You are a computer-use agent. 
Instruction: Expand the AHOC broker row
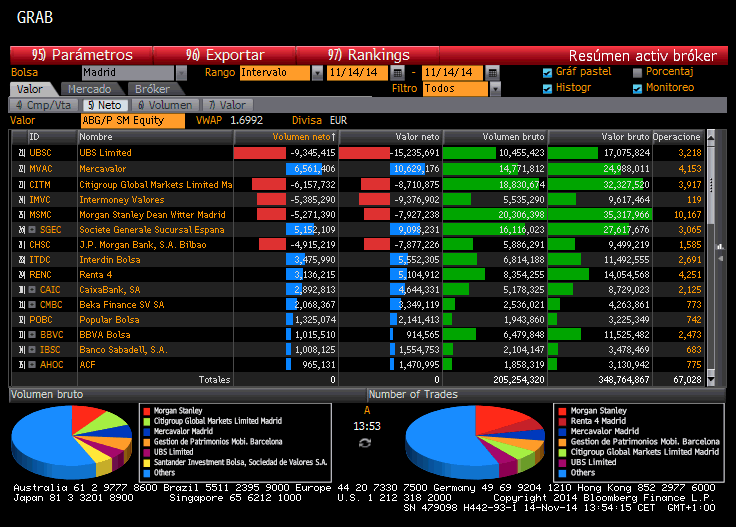[32, 365]
